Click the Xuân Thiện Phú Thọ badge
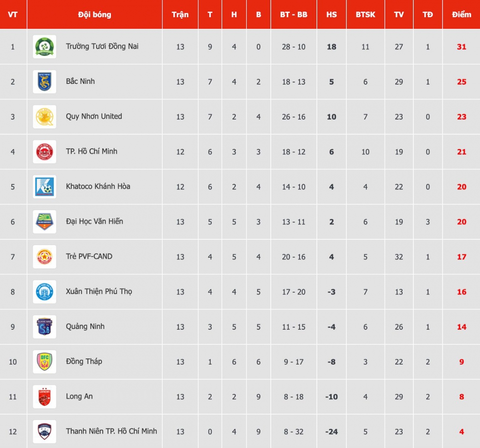This screenshot has height=448, width=480. click(44, 292)
